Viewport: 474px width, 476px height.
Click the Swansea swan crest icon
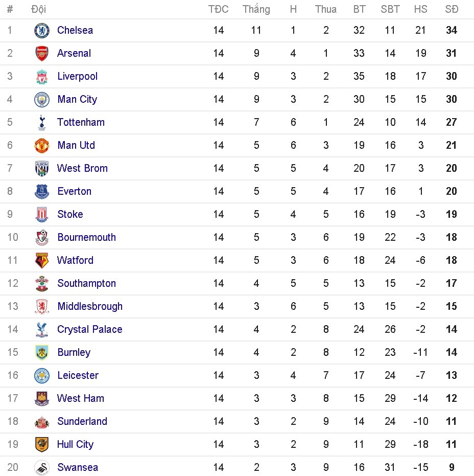(42, 467)
